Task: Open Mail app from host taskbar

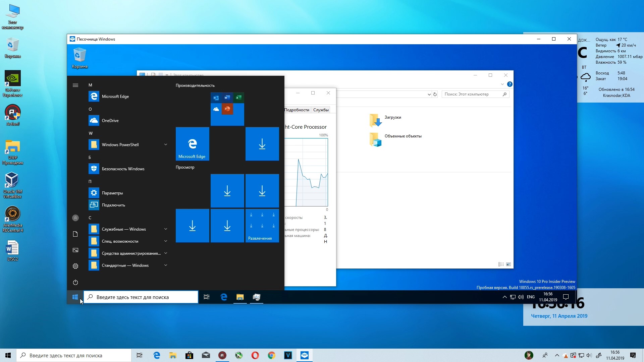Action: (x=206, y=355)
